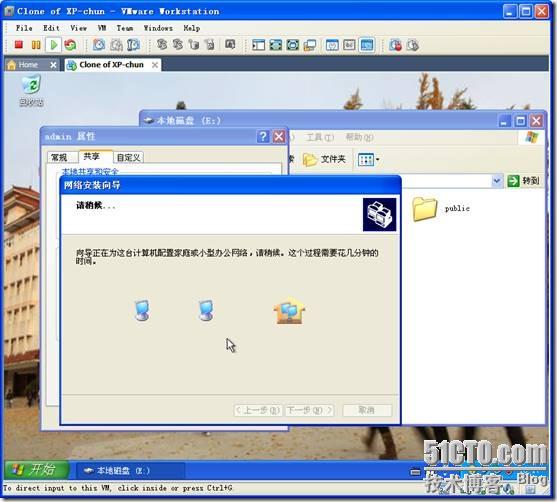Select the 共享 tab in admin properties
The image size is (557, 502).
tap(92, 156)
